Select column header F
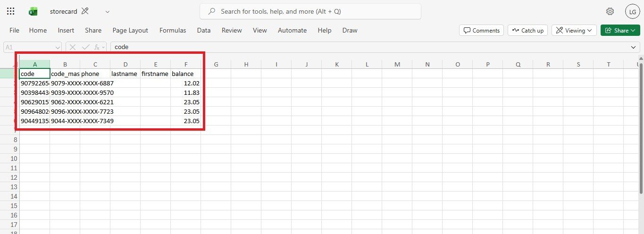The image size is (644, 234). tap(186, 64)
